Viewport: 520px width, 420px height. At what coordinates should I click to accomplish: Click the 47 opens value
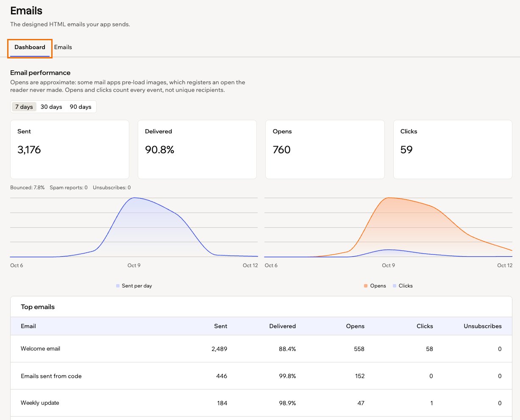coord(361,403)
